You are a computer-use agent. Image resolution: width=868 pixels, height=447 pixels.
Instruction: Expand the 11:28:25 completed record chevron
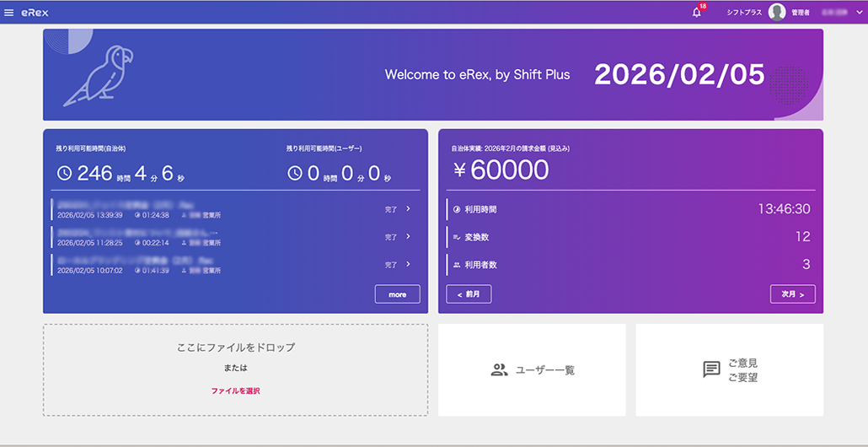pyautogui.click(x=408, y=236)
